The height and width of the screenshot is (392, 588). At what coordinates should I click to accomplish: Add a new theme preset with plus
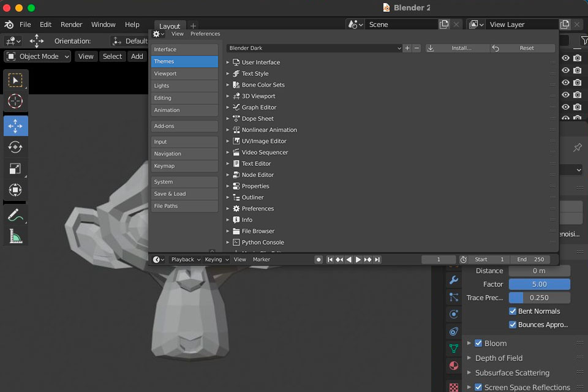[x=407, y=48]
